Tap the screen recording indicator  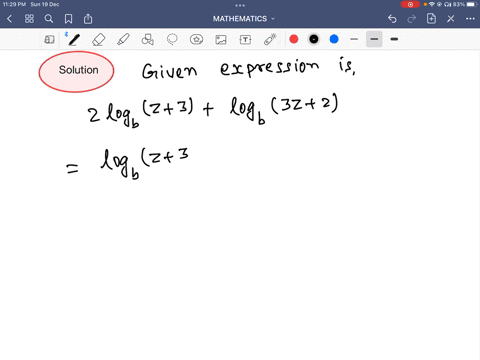[410, 4]
